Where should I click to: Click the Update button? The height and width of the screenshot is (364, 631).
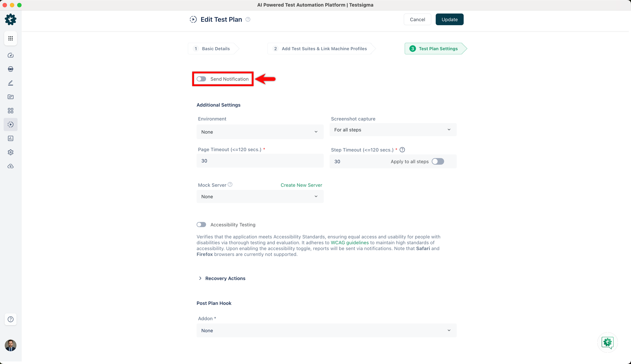[449, 20]
